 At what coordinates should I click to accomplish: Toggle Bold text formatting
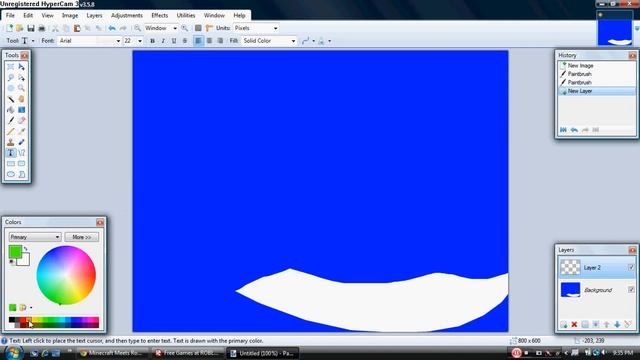152,41
